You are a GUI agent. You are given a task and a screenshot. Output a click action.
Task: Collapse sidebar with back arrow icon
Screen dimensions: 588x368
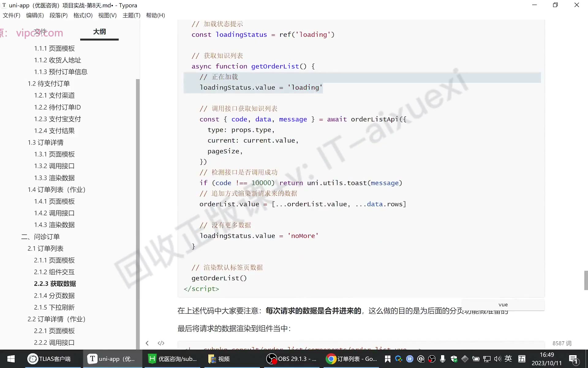point(147,343)
